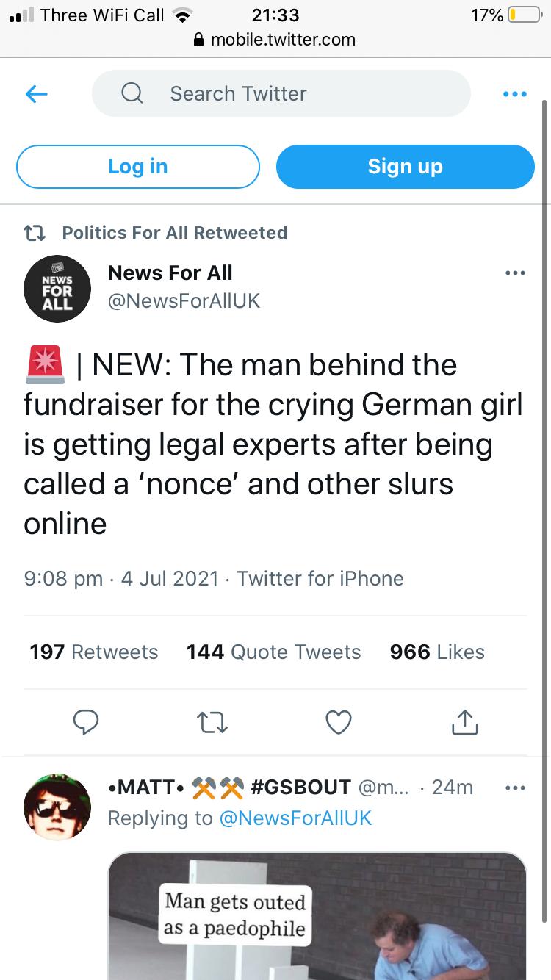View the 966 Likes list

click(x=437, y=652)
